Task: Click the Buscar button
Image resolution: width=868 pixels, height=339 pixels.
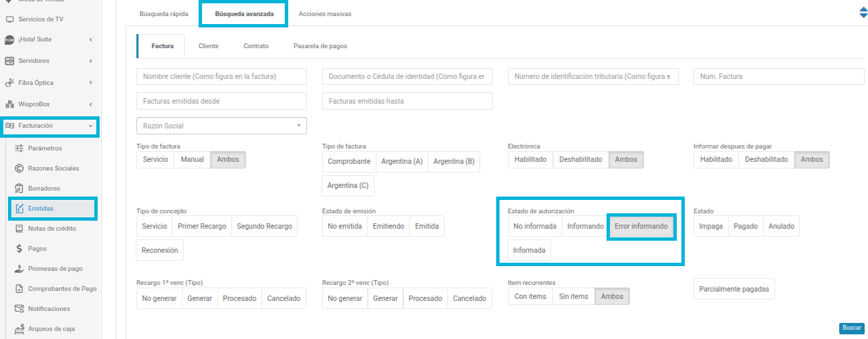Action: point(851,328)
